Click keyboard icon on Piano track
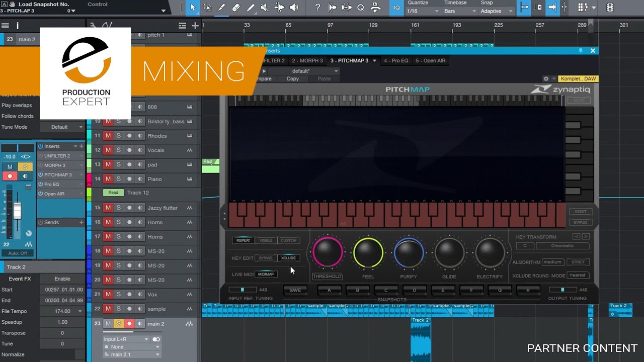644x362 pixels. (x=190, y=178)
